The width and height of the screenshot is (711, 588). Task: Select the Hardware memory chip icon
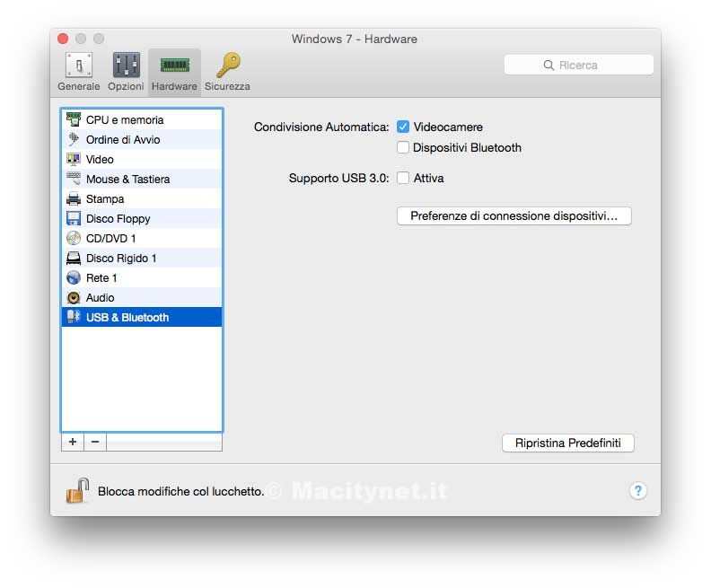point(174,66)
